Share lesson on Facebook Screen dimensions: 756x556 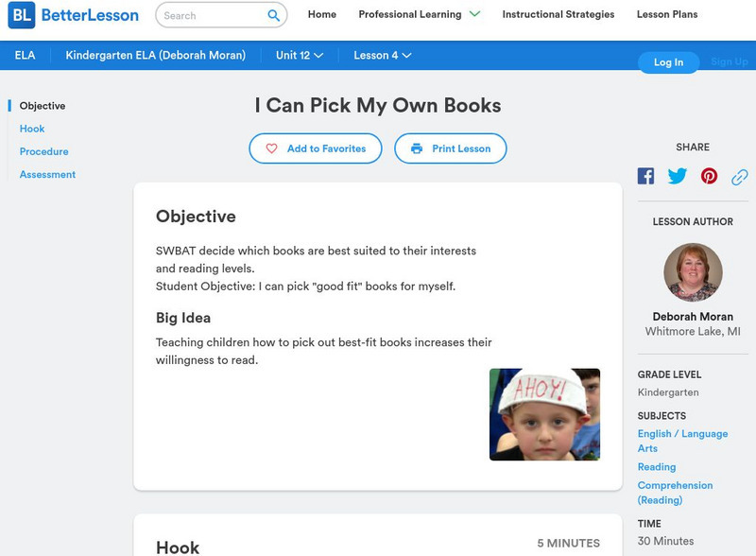point(645,176)
